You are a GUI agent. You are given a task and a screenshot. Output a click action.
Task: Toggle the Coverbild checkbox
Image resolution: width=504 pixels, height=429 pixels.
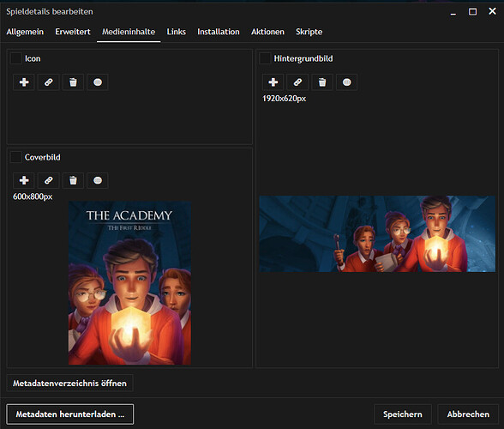(16, 157)
